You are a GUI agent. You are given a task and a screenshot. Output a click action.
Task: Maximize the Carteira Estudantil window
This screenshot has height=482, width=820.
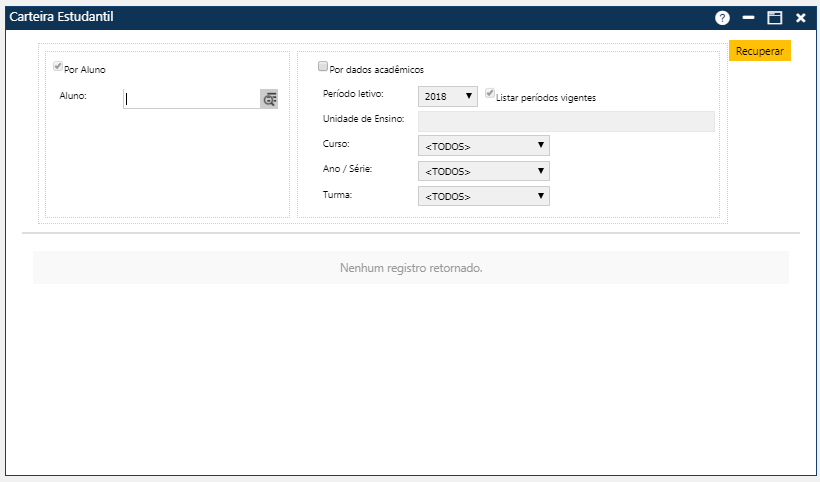(x=774, y=18)
